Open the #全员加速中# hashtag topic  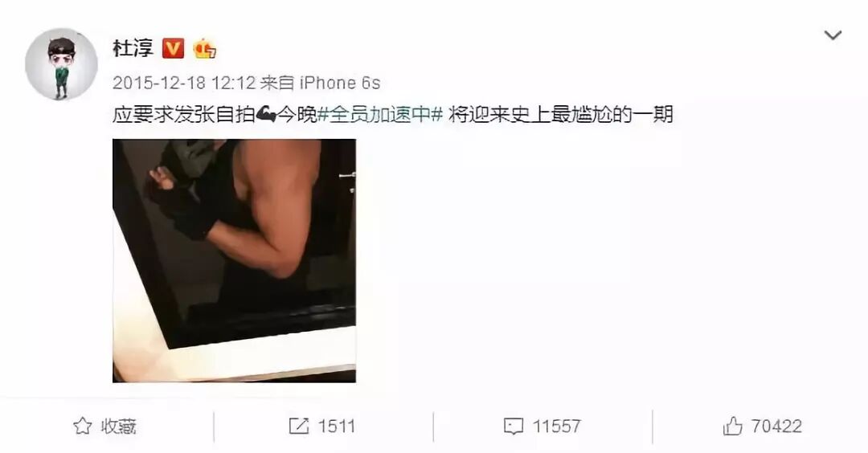pos(380,115)
